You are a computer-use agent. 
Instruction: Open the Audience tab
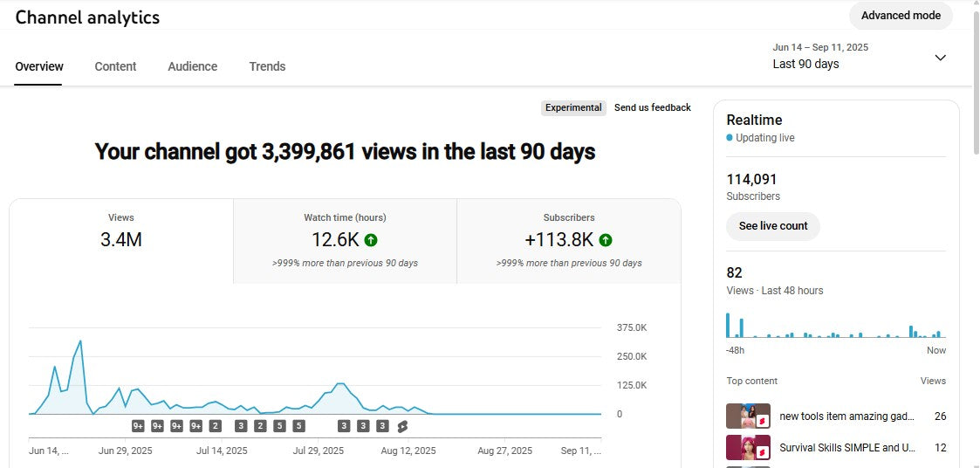192,66
